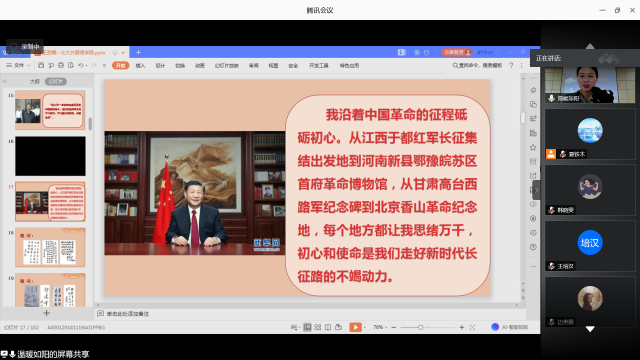The image size is (640, 360).
Task: Click the help question mark icon
Action: coord(511,65)
